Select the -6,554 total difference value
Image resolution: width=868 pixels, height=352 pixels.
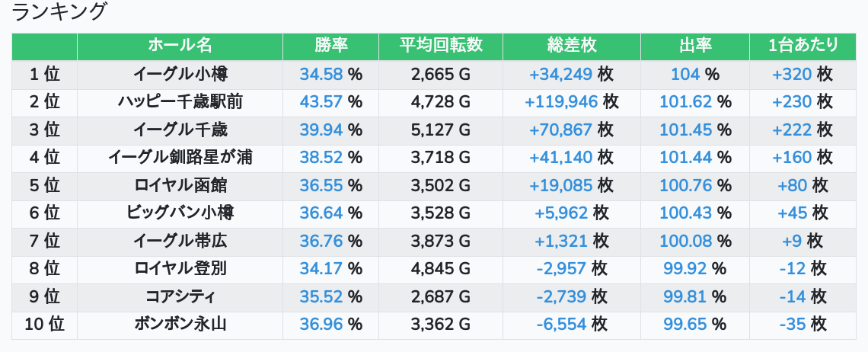coord(561,325)
